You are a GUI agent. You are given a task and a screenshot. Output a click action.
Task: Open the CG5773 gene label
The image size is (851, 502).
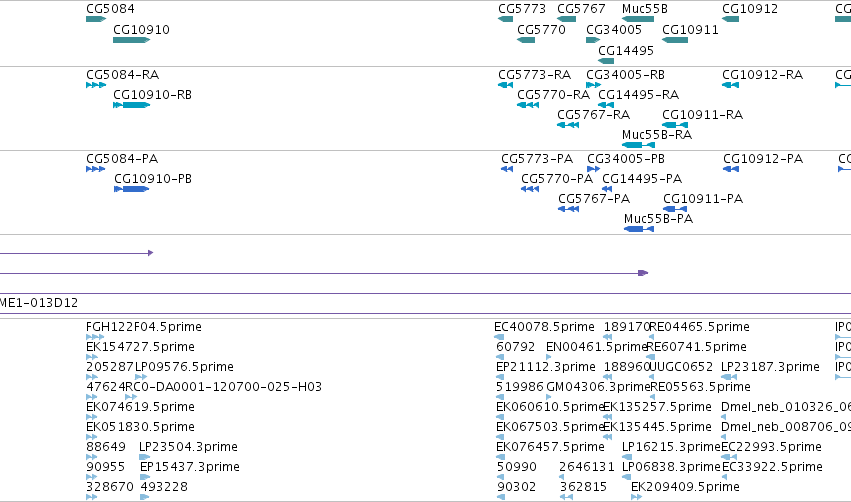522,9
